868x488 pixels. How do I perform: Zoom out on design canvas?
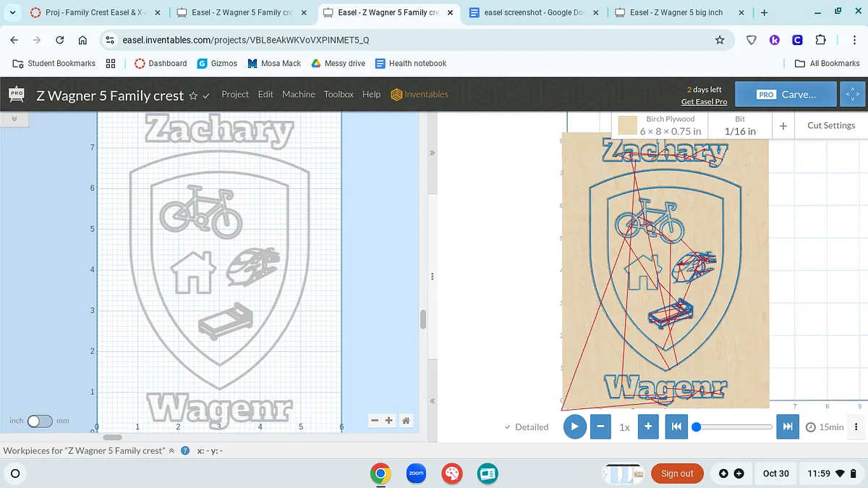(375, 421)
